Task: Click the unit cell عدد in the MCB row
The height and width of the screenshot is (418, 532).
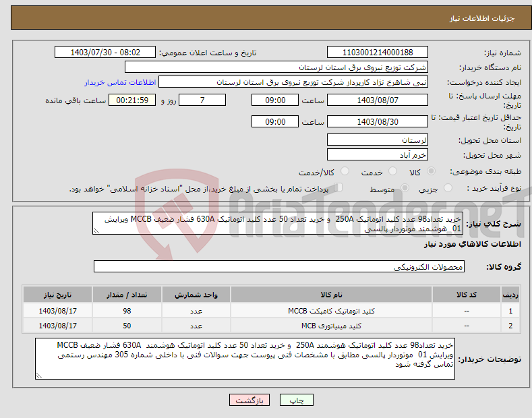Action: pyautogui.click(x=196, y=326)
